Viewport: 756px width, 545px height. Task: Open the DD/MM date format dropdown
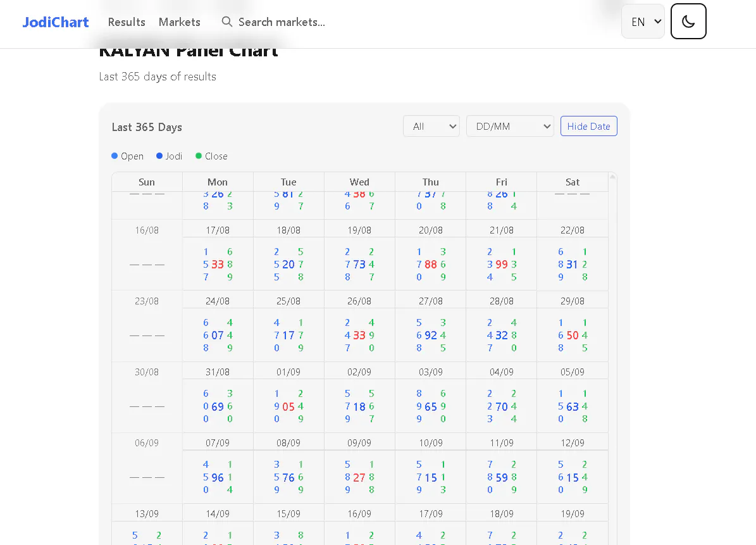510,127
